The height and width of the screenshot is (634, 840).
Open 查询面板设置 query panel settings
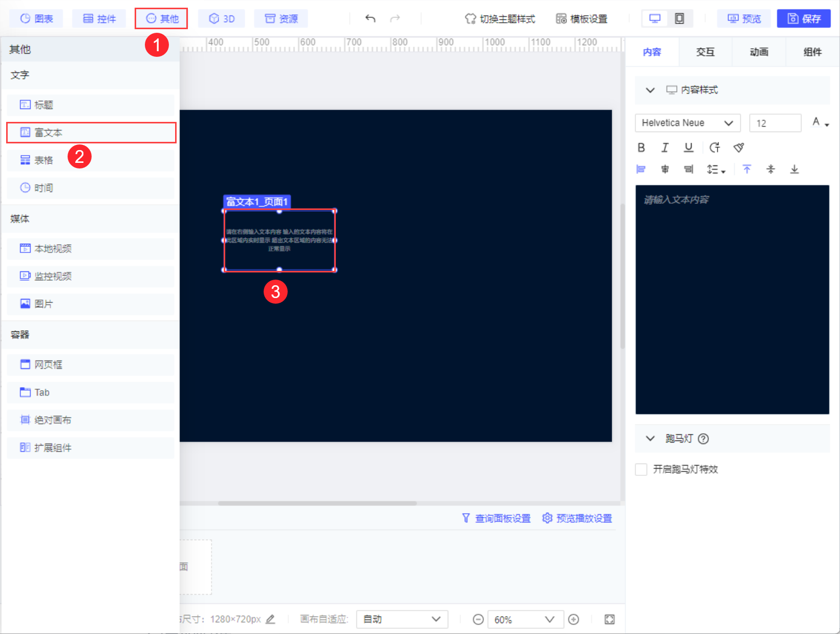[x=497, y=519]
